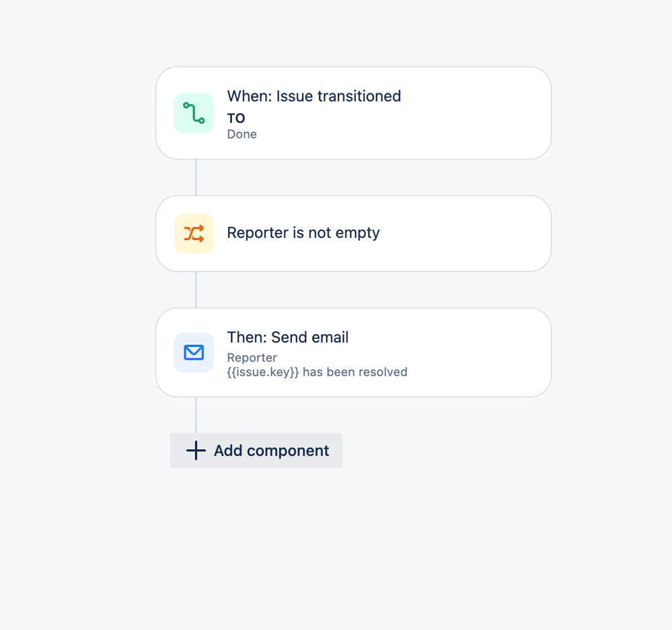Click connector line between condition and email action

196,290
